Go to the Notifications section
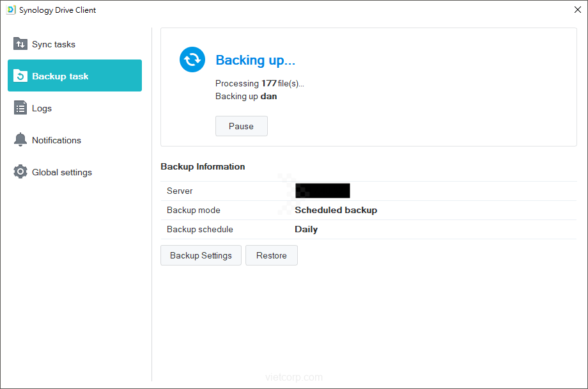 (x=56, y=140)
